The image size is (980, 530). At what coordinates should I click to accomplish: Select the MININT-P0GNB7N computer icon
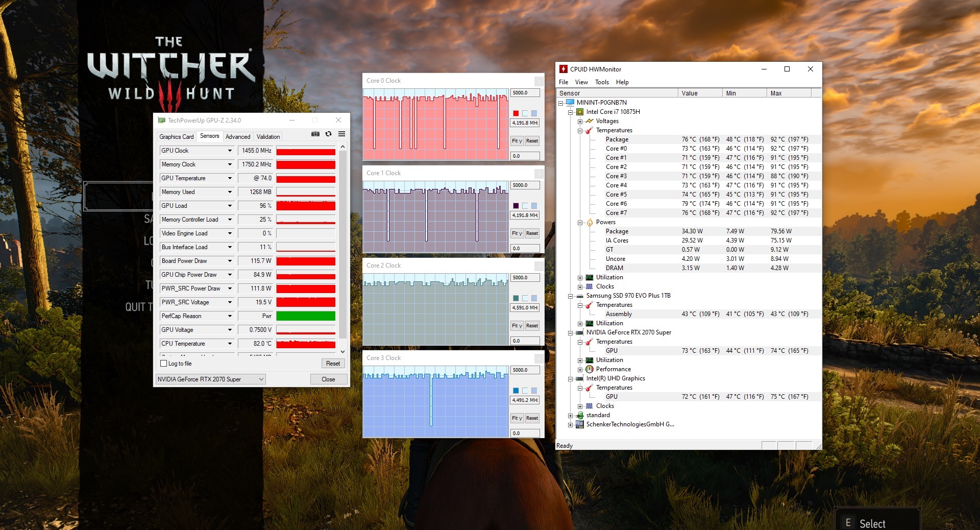570,102
